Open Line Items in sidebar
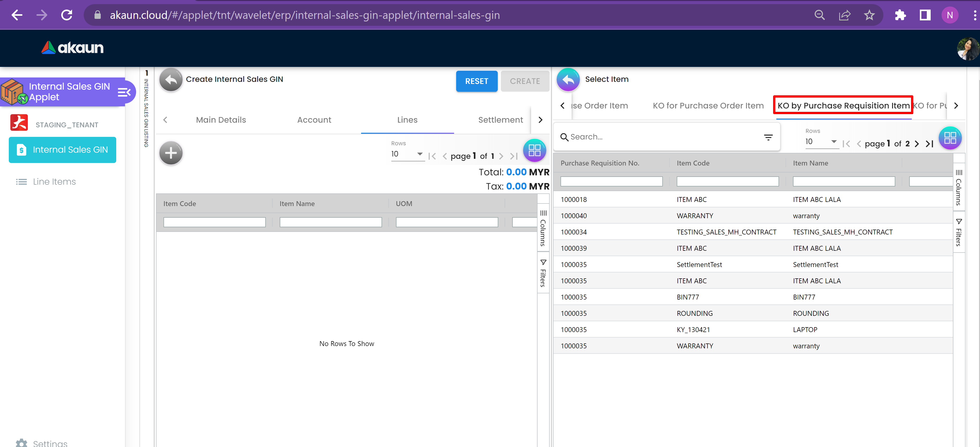Viewport: 980px width, 447px height. pyautogui.click(x=54, y=182)
